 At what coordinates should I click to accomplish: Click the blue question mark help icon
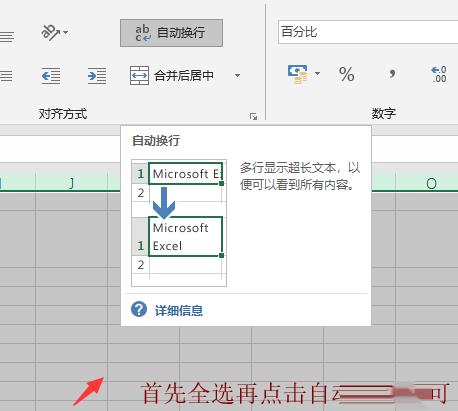click(x=139, y=309)
